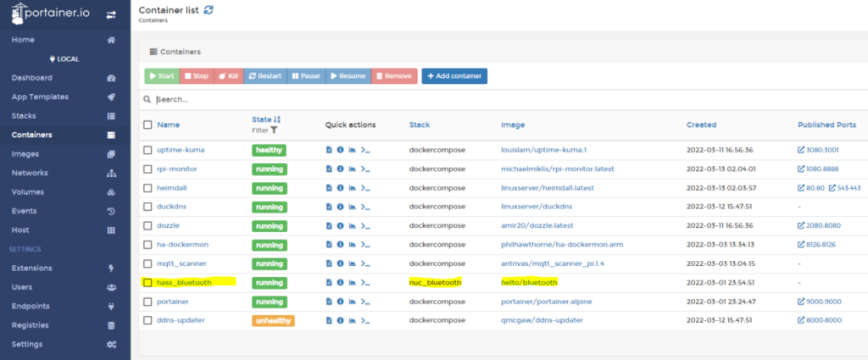Click the red Remove button
Screen dimensions: 868x360
394,76
